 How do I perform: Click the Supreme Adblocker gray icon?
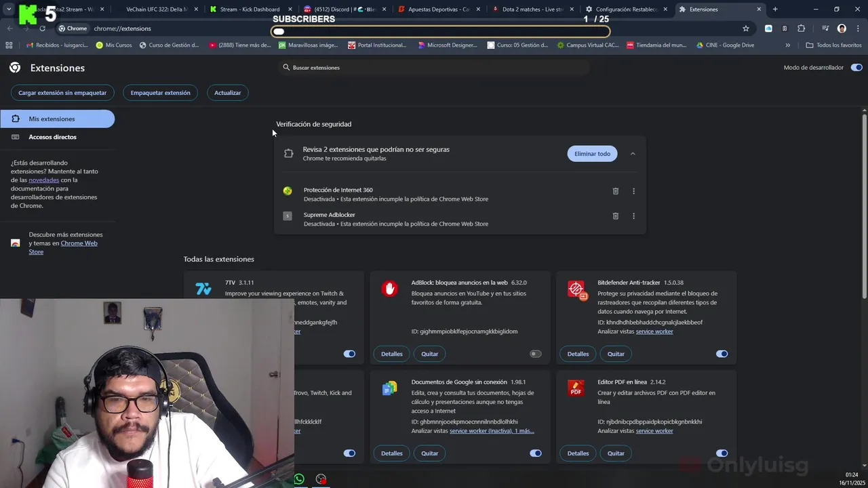[288, 216]
